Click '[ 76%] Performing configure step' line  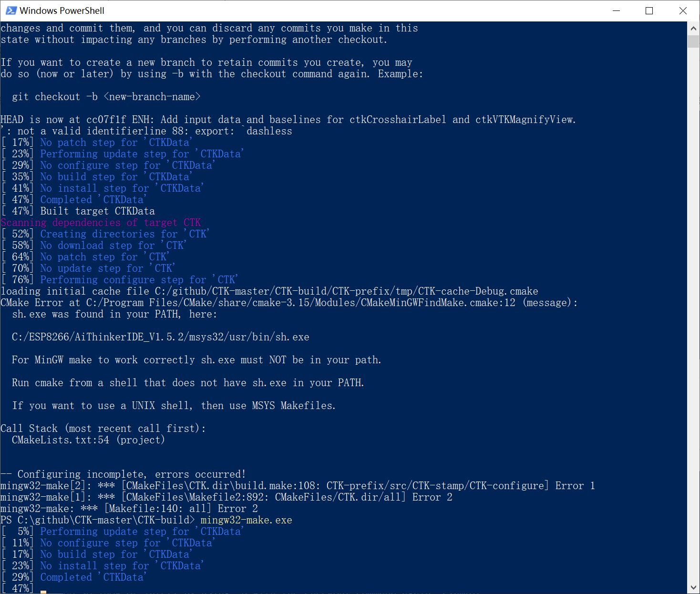tap(119, 280)
